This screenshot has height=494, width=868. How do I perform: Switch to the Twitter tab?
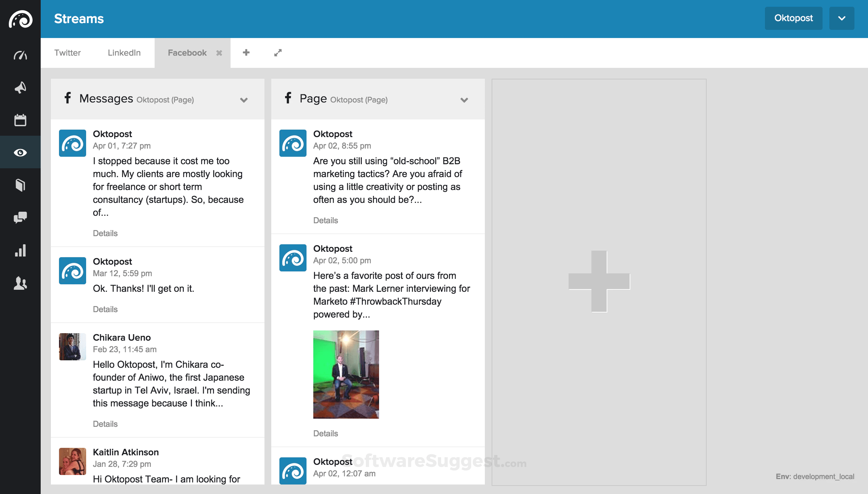tap(67, 53)
